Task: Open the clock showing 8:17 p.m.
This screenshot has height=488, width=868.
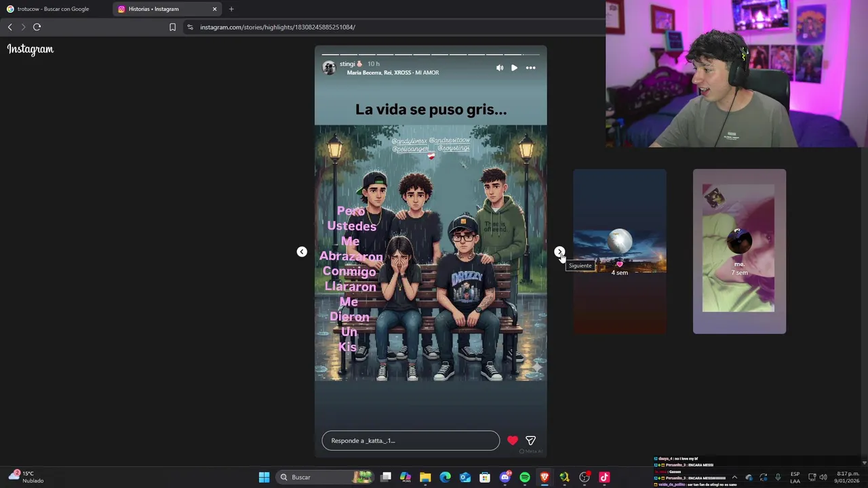Action: coord(848,477)
